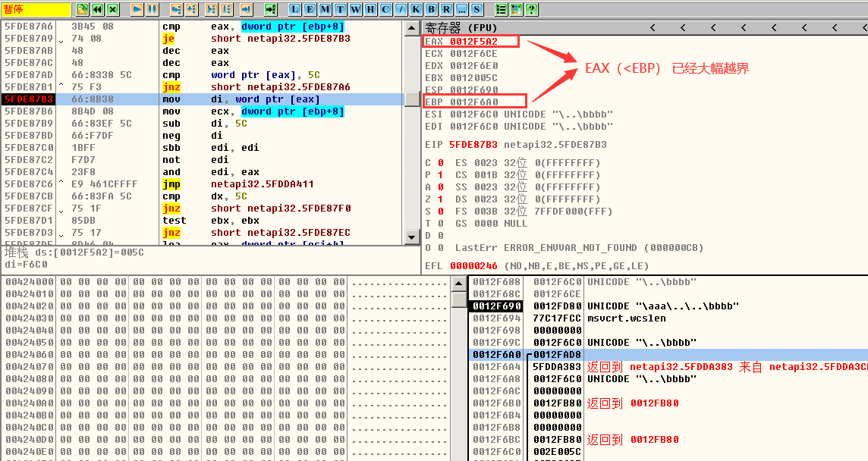This screenshot has height=461, width=868.
Task: Pause execution with the pause icon
Action: [152, 9]
